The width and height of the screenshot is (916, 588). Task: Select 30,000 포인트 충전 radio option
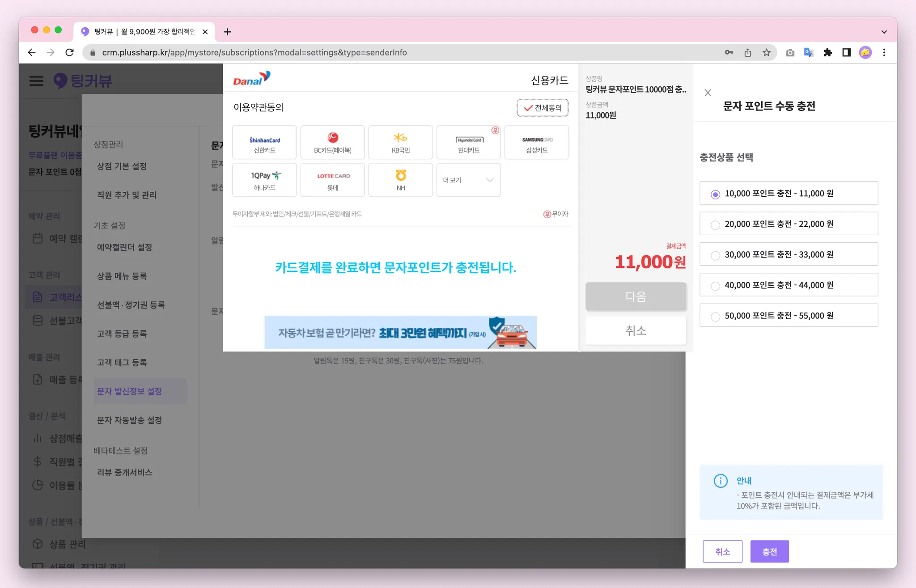[715, 255]
